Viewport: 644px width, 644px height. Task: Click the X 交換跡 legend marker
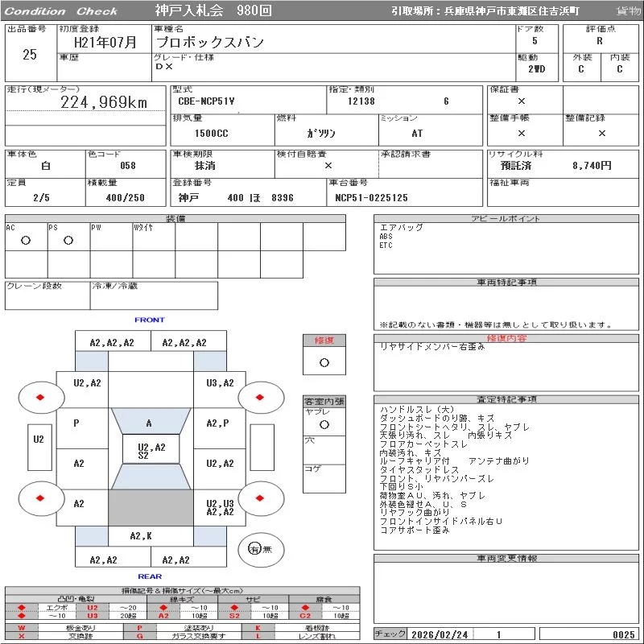click(22, 636)
